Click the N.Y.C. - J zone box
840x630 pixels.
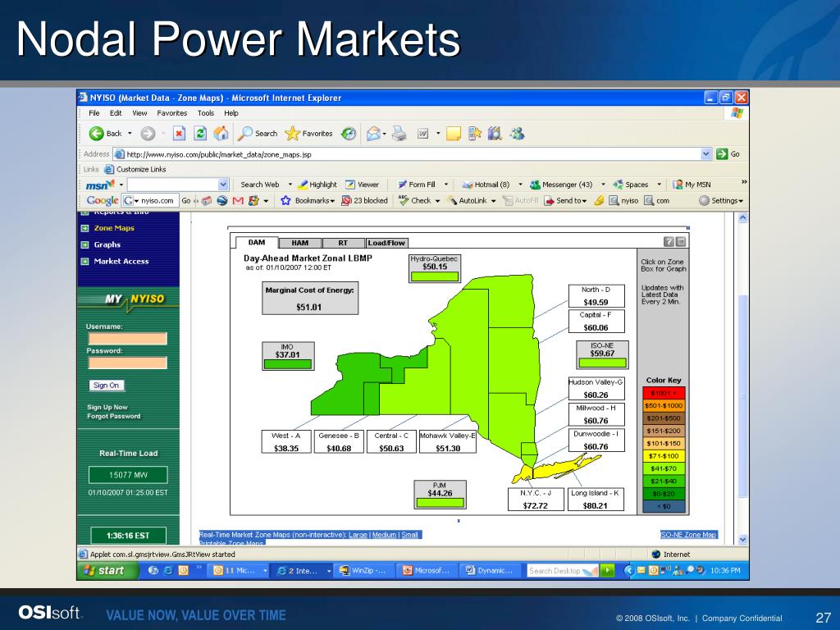click(536, 500)
